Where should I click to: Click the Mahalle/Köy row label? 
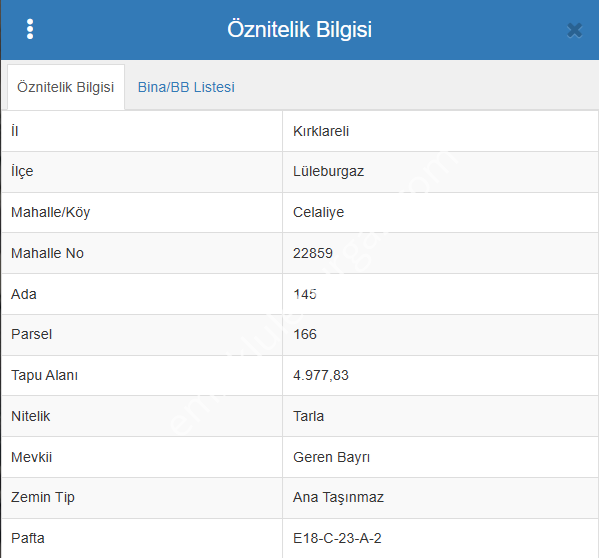coord(50,212)
